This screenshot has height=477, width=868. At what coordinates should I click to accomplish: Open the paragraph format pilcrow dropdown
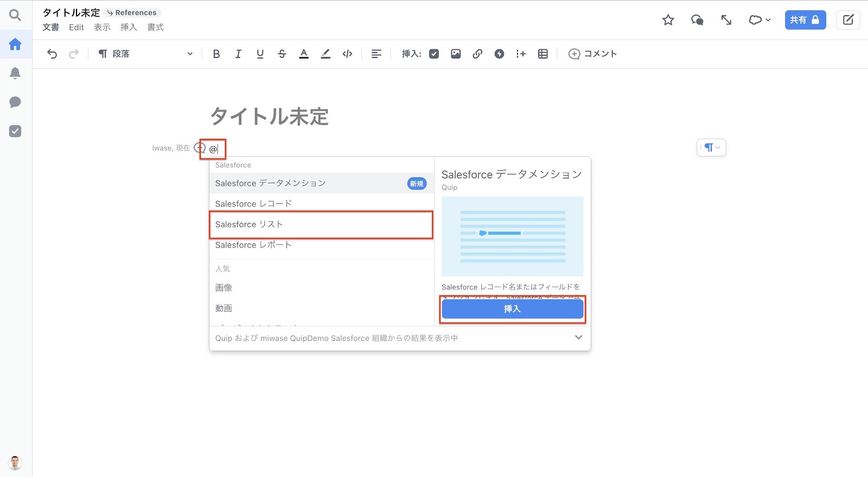tap(711, 147)
